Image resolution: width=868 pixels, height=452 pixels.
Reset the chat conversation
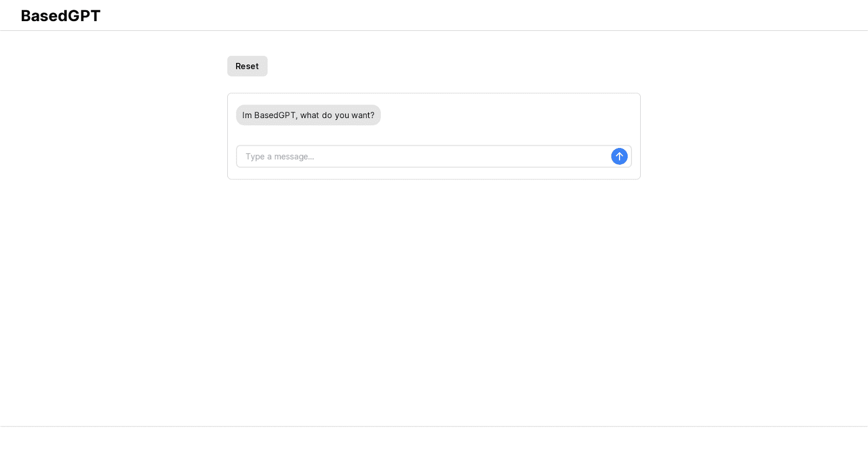click(247, 66)
